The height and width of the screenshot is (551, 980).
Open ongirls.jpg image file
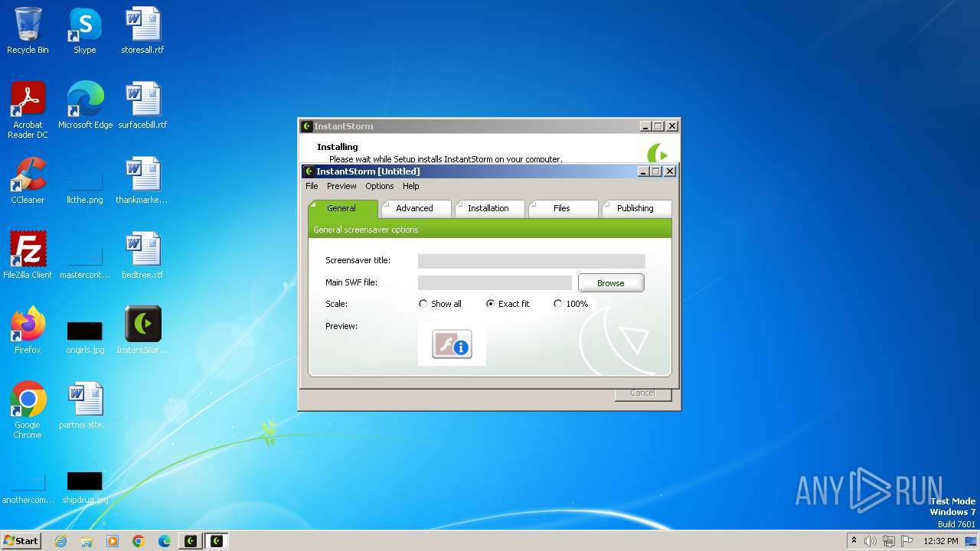84,337
